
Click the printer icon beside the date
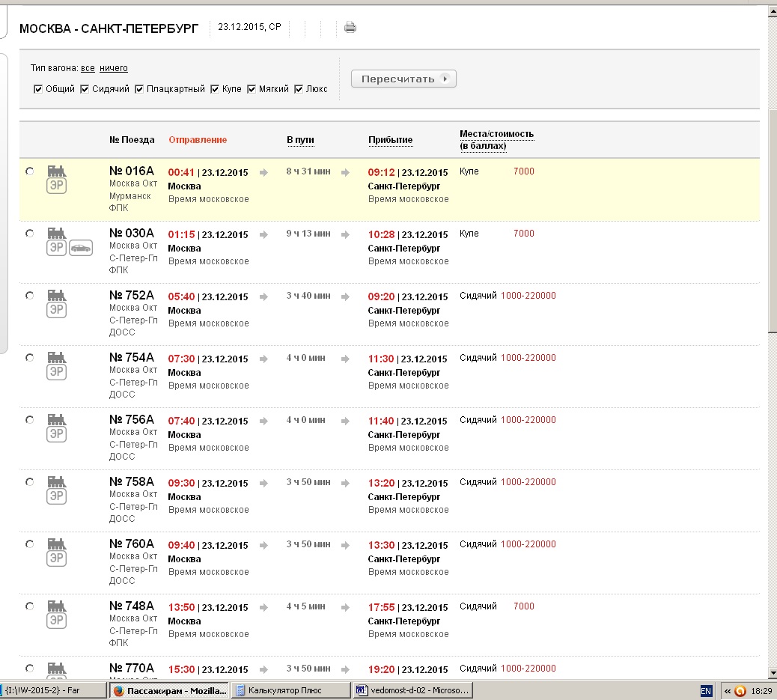point(350,28)
